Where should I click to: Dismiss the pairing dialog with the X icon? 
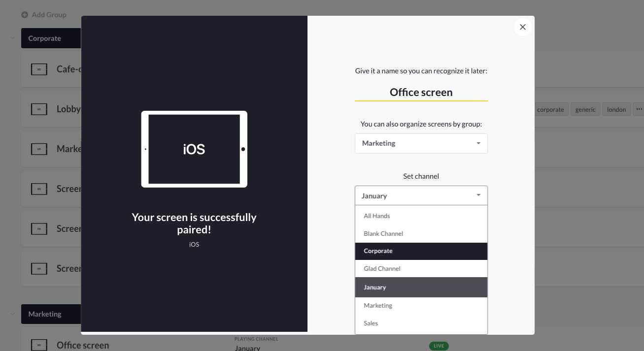522,27
